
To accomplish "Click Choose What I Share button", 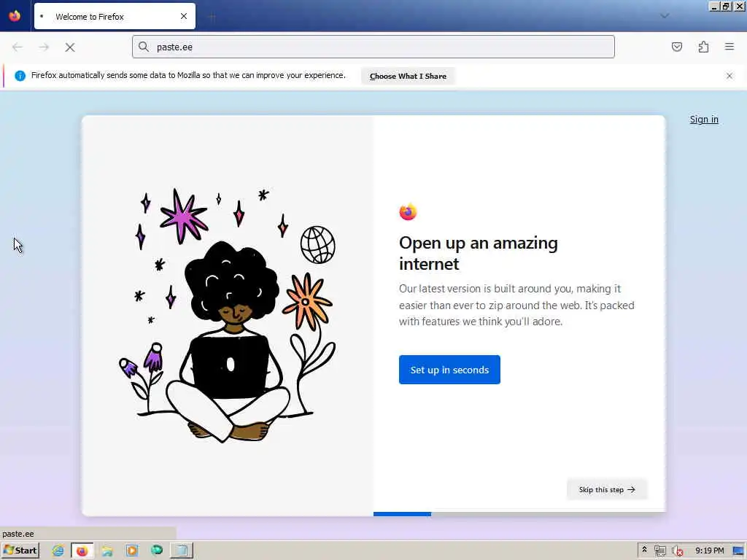I will click(x=408, y=76).
